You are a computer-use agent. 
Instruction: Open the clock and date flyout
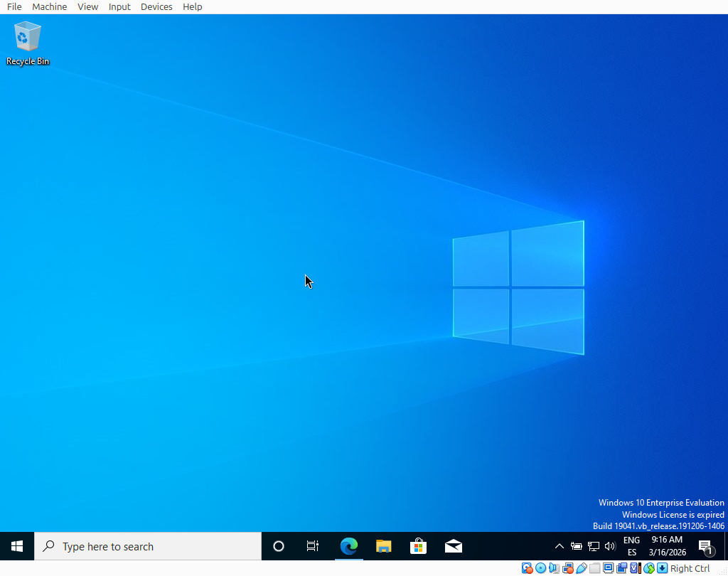tap(667, 546)
